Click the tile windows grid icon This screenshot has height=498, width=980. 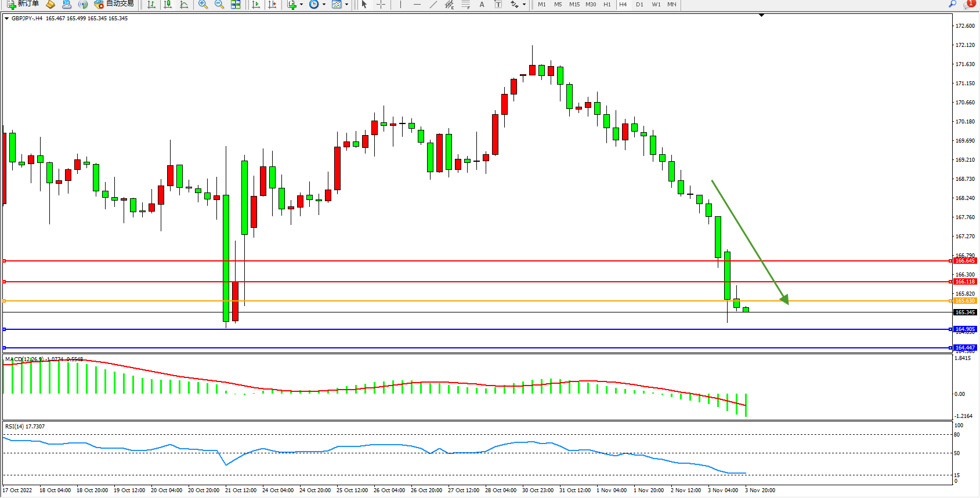[x=236, y=5]
